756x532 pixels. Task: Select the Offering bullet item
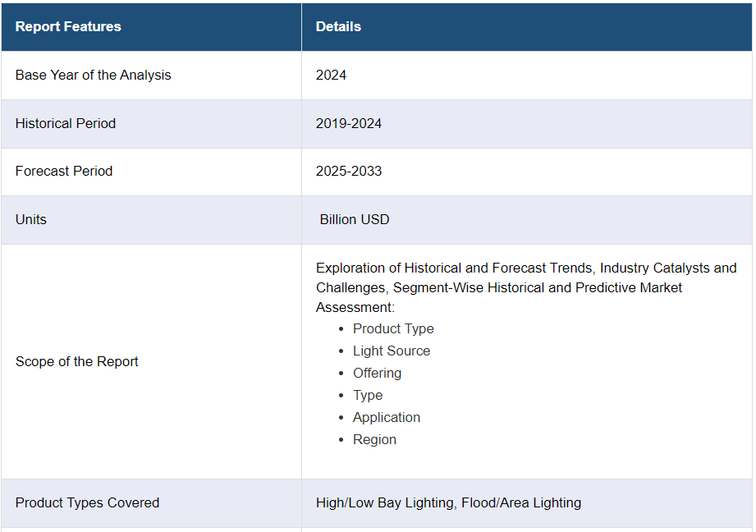tap(377, 373)
